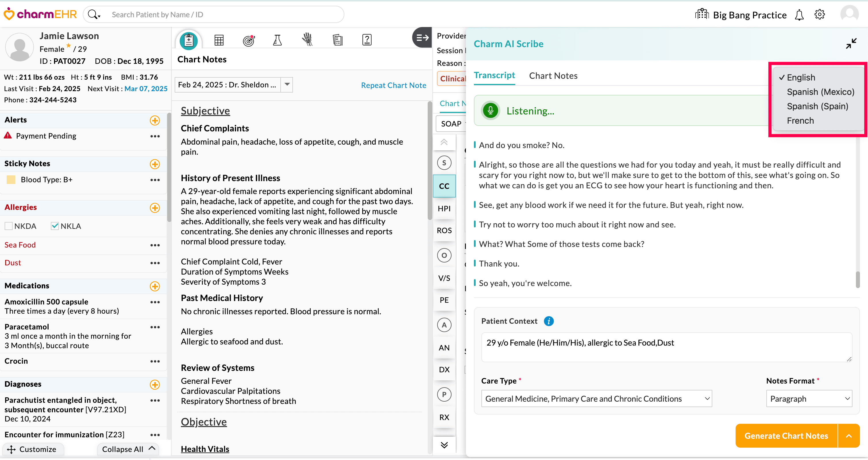Open the Notes Format dropdown

point(809,399)
